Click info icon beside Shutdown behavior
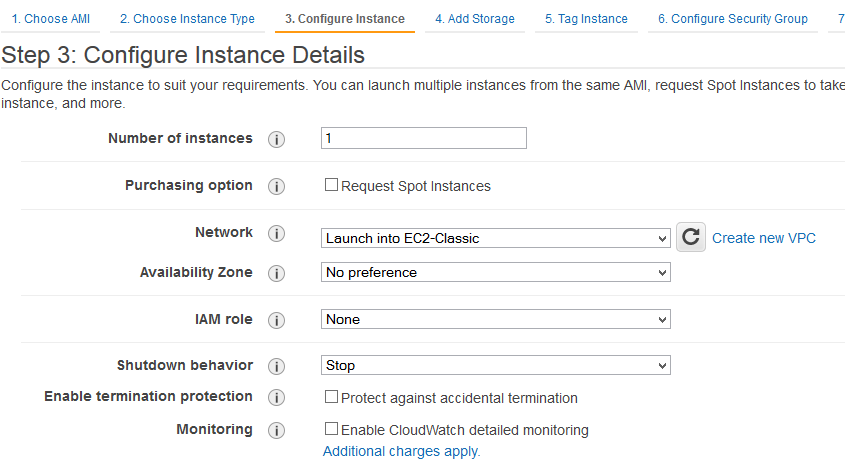845x466 pixels. pos(277,366)
